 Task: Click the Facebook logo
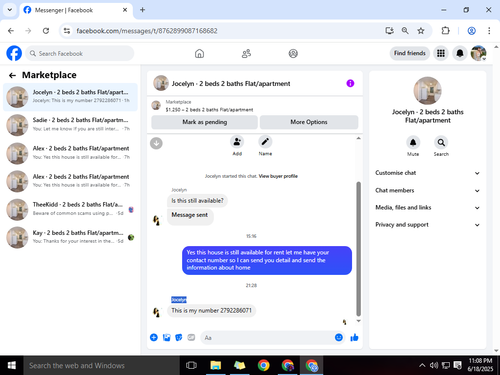tap(14, 53)
